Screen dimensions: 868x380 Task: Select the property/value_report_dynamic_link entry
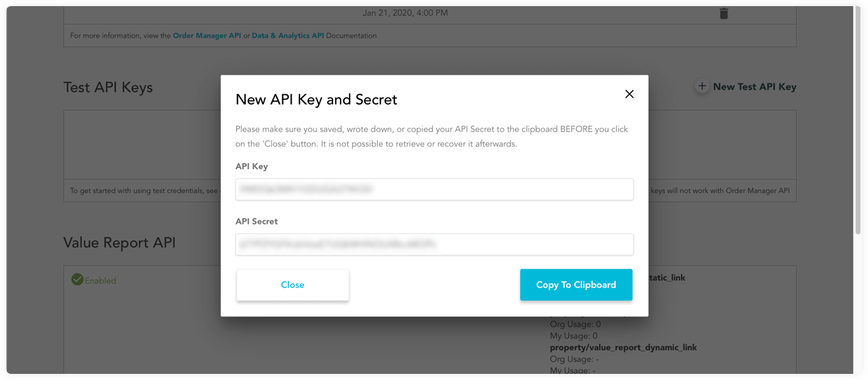point(623,347)
